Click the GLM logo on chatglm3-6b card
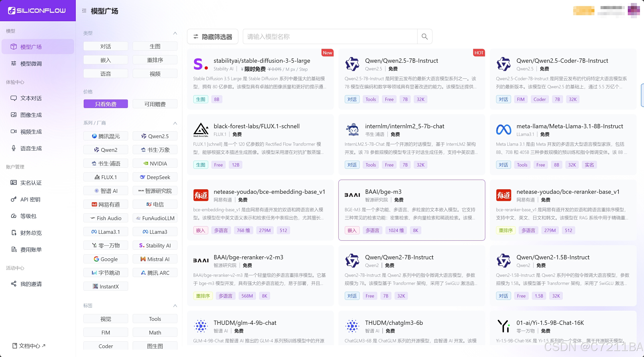Image resolution: width=644 pixels, height=357 pixels. click(x=352, y=326)
